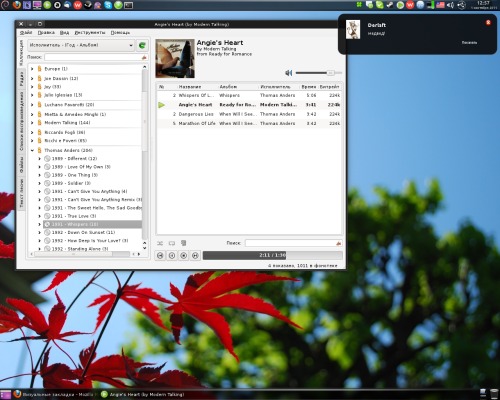Switch to the Радио sidebar tab
500x400 pixels.
(x=21, y=79)
